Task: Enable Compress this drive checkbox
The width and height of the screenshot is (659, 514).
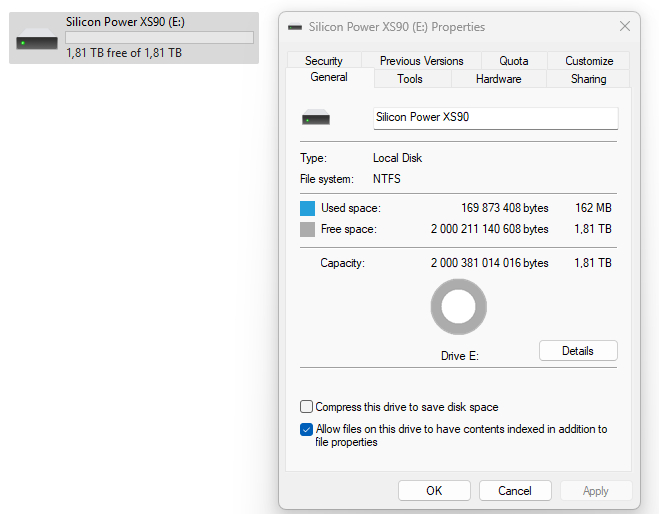Action: [x=307, y=407]
